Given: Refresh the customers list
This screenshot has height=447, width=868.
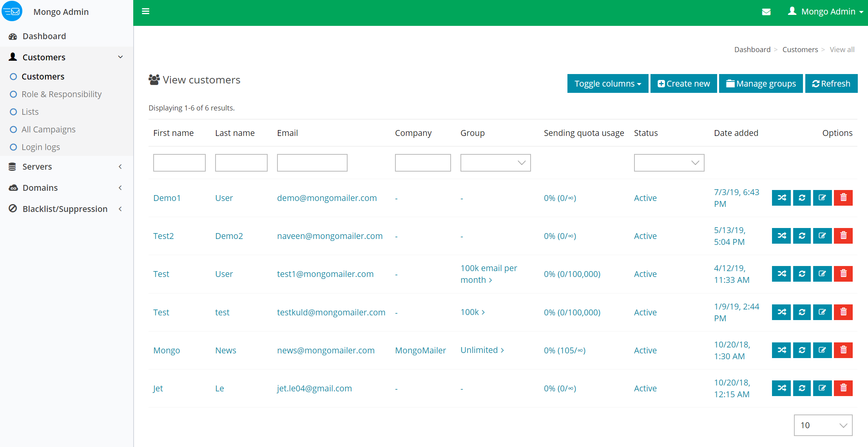Looking at the screenshot, I should point(832,83).
